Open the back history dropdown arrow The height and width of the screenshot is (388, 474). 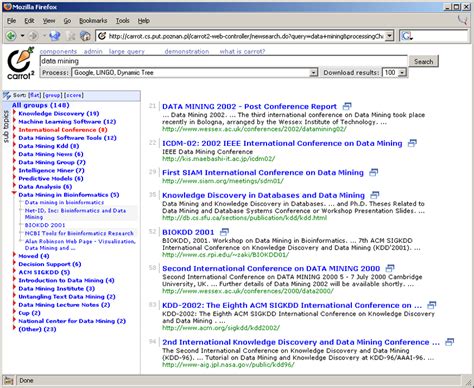tap(22, 36)
